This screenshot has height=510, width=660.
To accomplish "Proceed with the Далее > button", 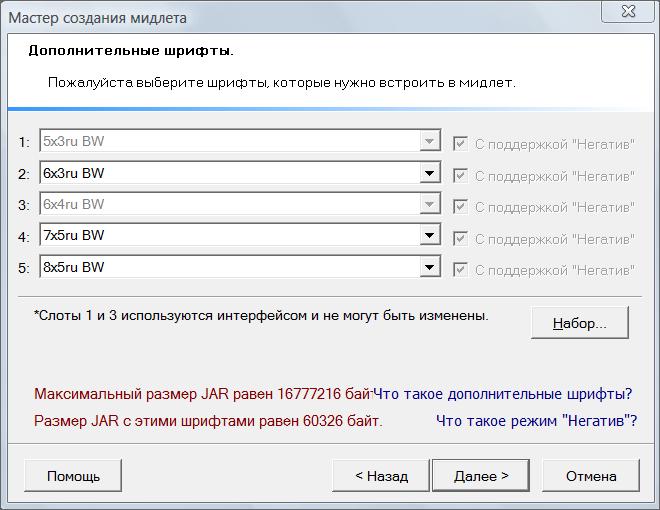I will [x=481, y=476].
